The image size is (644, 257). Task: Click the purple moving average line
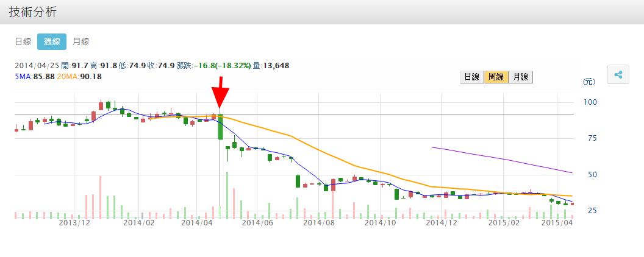(502, 159)
